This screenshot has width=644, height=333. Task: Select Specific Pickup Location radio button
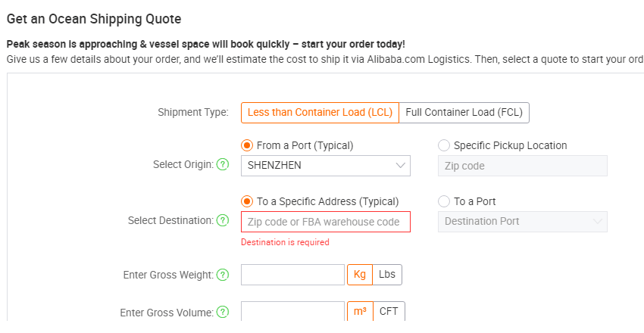pos(444,145)
